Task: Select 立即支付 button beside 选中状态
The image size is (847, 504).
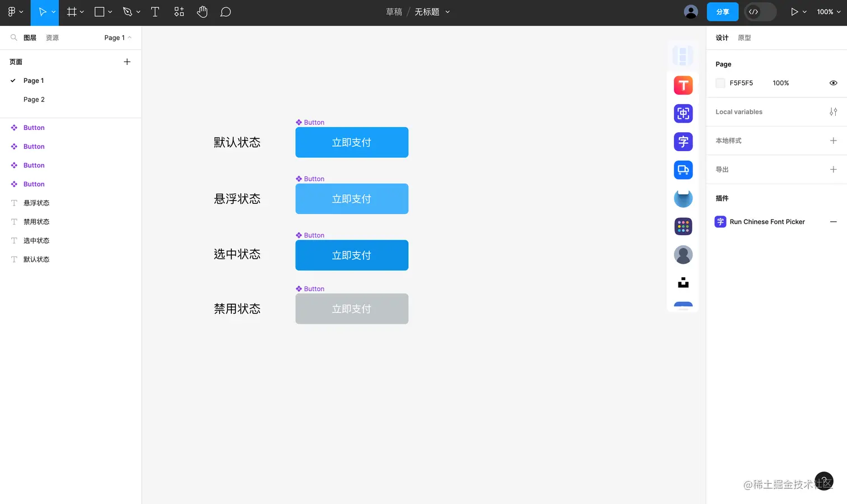Action: pyautogui.click(x=352, y=255)
